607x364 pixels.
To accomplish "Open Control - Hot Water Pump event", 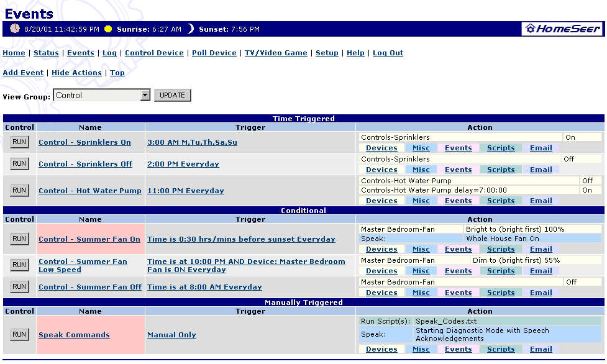I will click(x=90, y=191).
